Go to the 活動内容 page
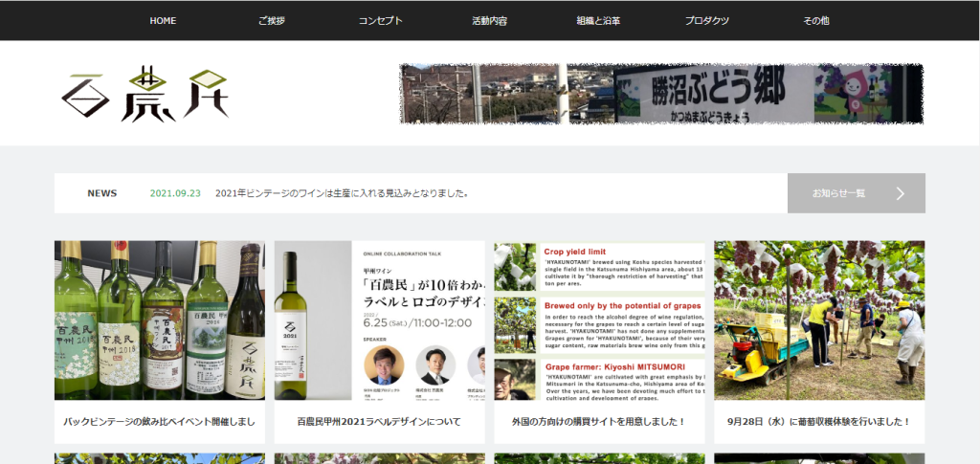Screen dimensions: 980x464 coord(489,21)
